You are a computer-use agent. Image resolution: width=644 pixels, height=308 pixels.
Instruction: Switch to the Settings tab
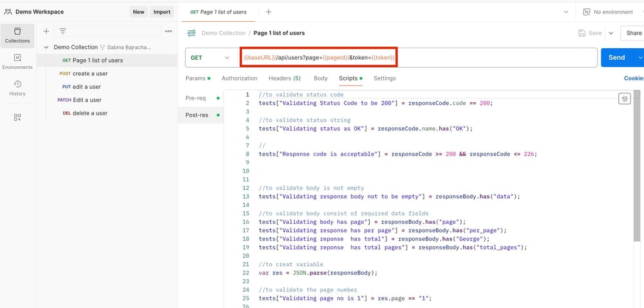pyautogui.click(x=384, y=78)
